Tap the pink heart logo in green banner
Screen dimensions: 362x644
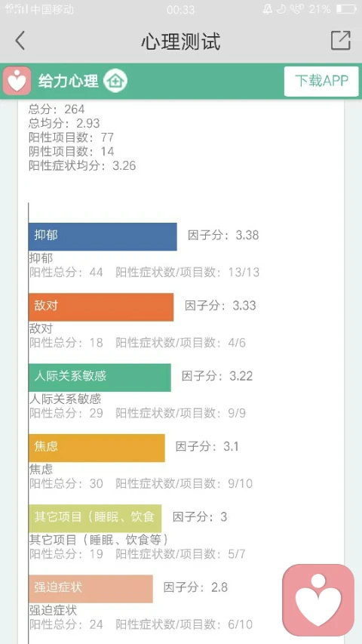[17, 81]
